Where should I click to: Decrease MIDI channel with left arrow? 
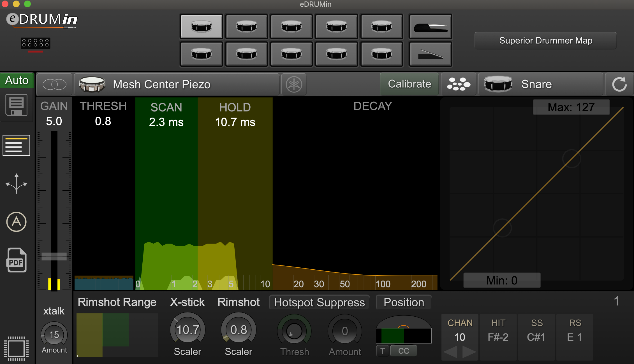[451, 352]
